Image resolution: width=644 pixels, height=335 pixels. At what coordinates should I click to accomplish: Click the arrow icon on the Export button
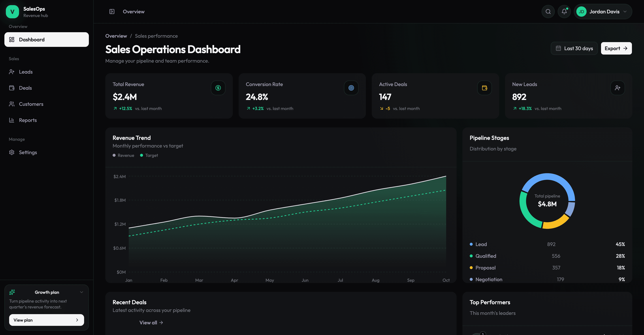click(625, 48)
